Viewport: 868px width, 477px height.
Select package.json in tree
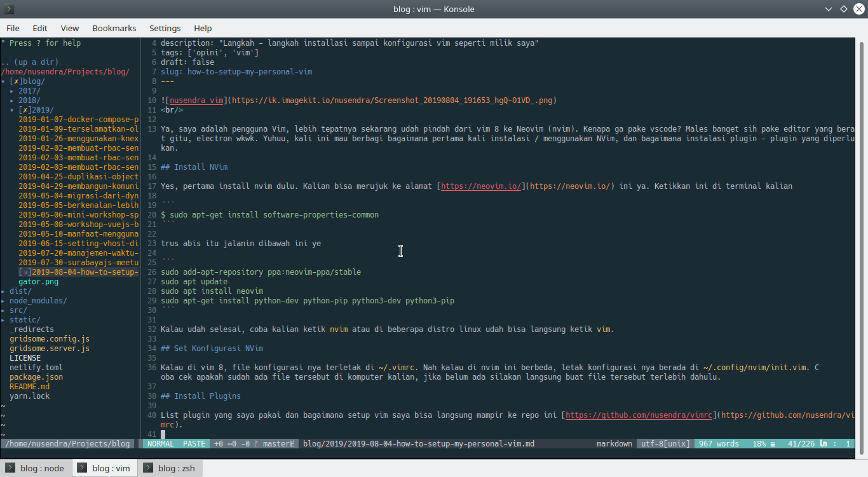pyautogui.click(x=36, y=377)
